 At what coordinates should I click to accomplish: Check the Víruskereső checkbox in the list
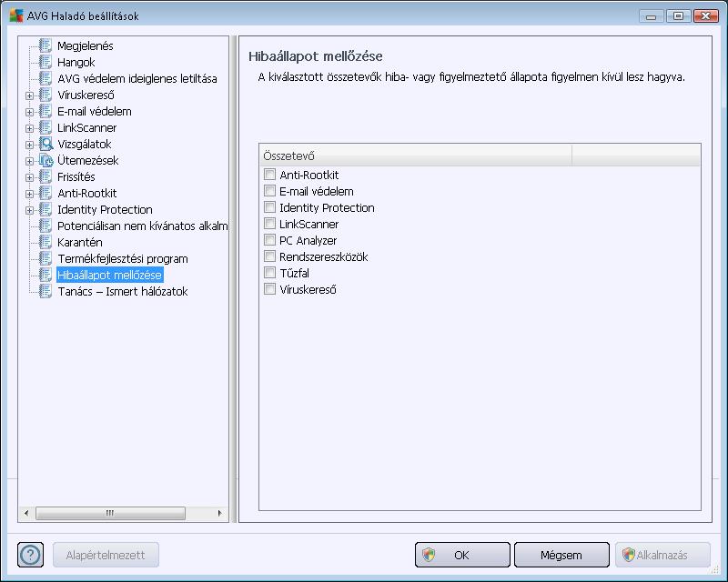[269, 289]
